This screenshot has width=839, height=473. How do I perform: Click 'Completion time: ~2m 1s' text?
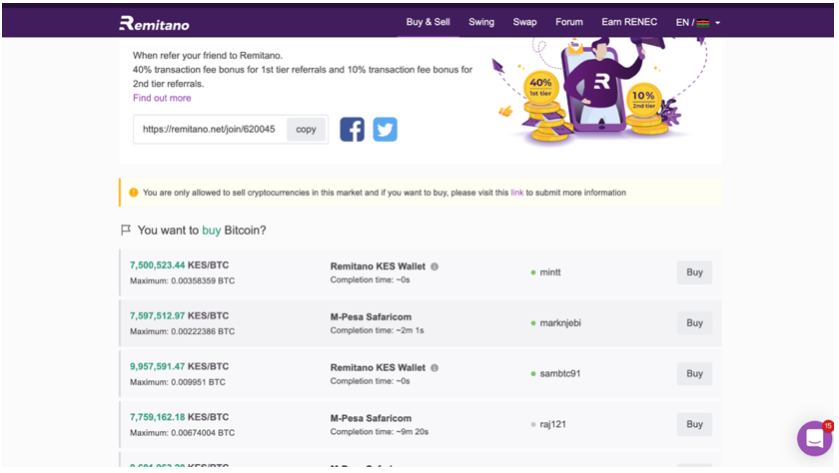point(377,331)
